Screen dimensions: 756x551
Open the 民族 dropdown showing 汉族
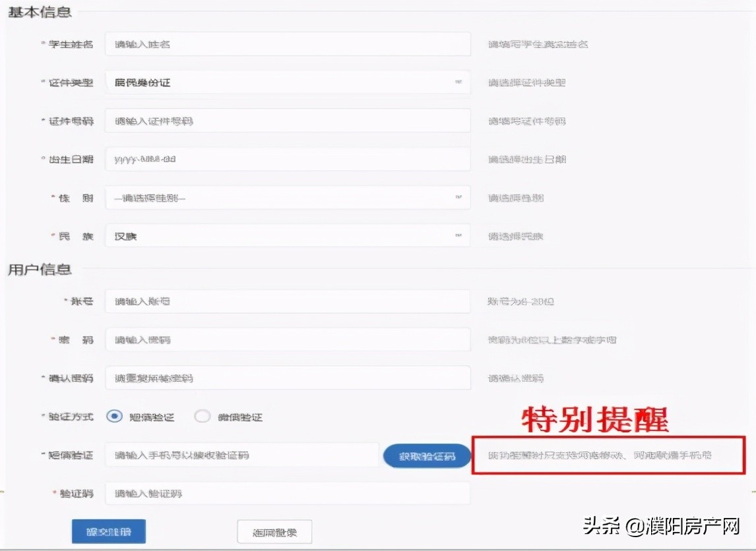(288, 236)
